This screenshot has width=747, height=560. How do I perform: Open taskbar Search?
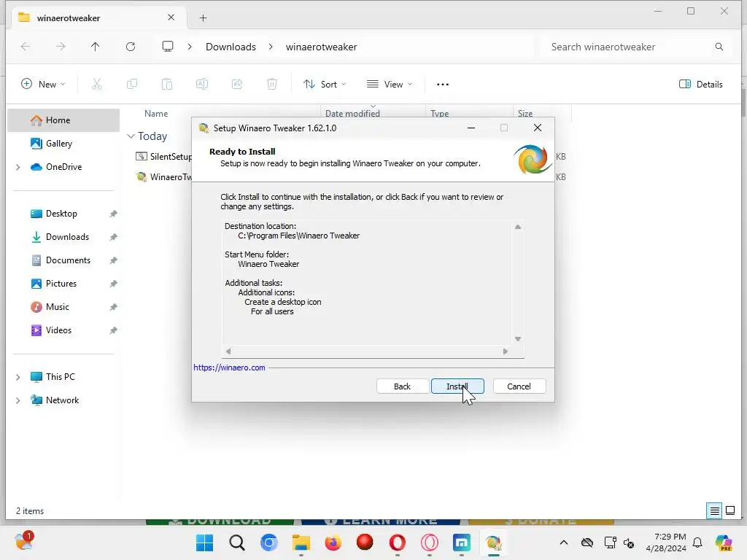click(x=237, y=542)
